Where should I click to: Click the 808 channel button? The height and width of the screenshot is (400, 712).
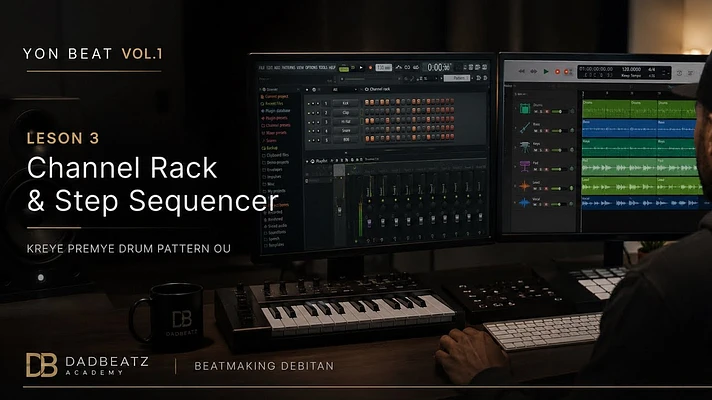tap(346, 140)
